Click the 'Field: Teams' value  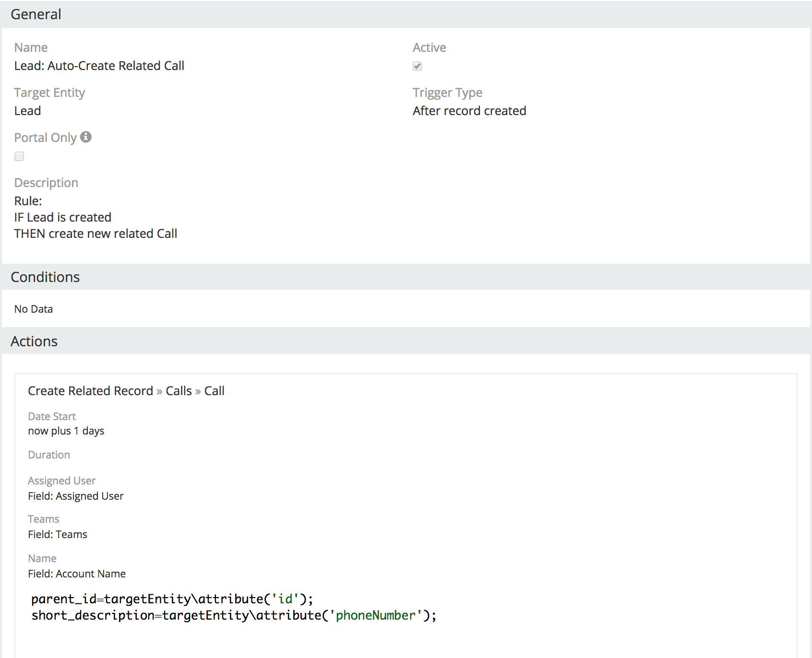(x=58, y=534)
